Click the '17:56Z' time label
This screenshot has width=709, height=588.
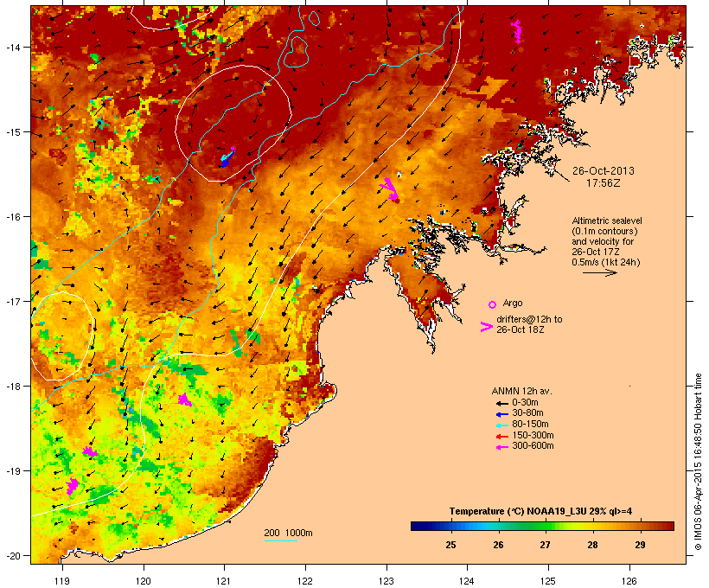[x=604, y=183]
